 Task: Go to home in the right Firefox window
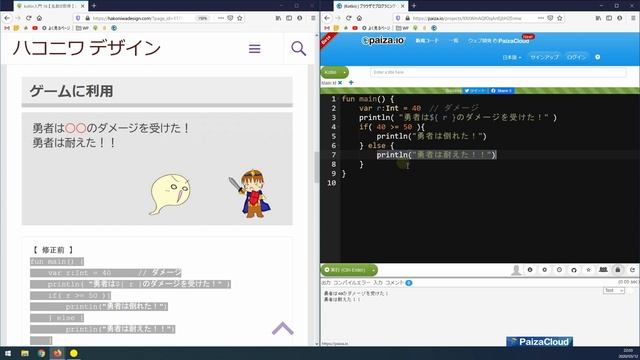[359, 18]
